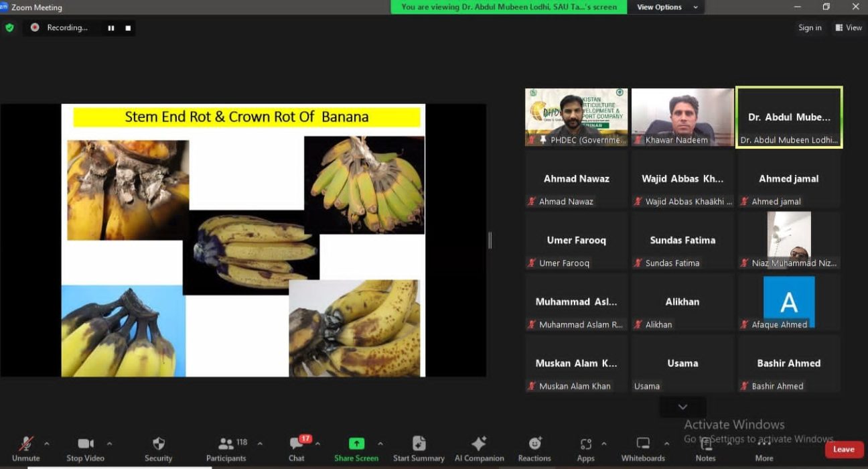This screenshot has width=868, height=469.
Task: Pause the recording
Action: 111,28
